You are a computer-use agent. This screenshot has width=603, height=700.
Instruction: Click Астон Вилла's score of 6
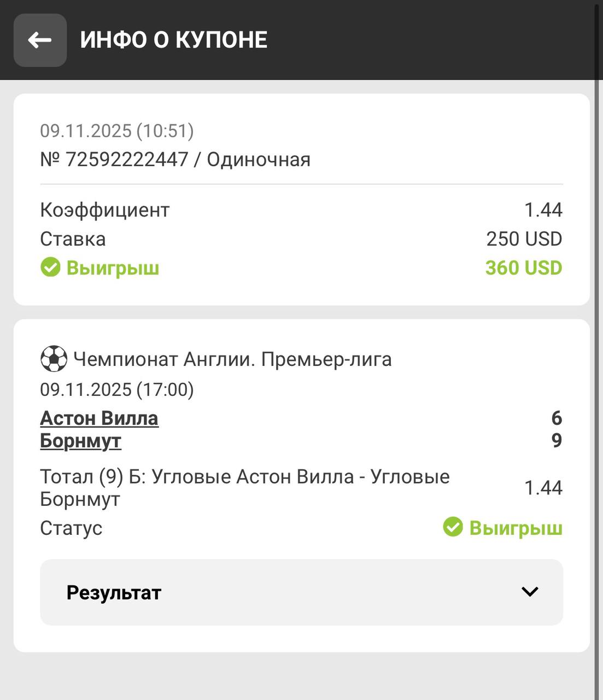click(556, 418)
